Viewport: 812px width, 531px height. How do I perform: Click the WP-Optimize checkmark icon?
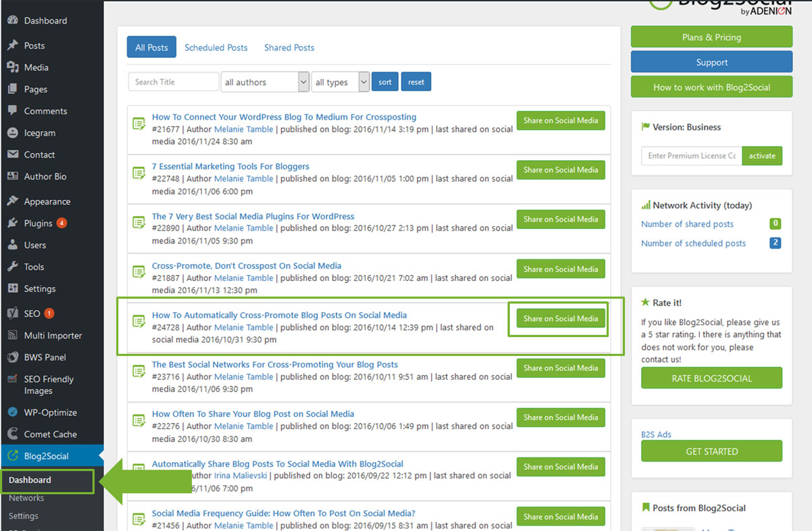[12, 412]
